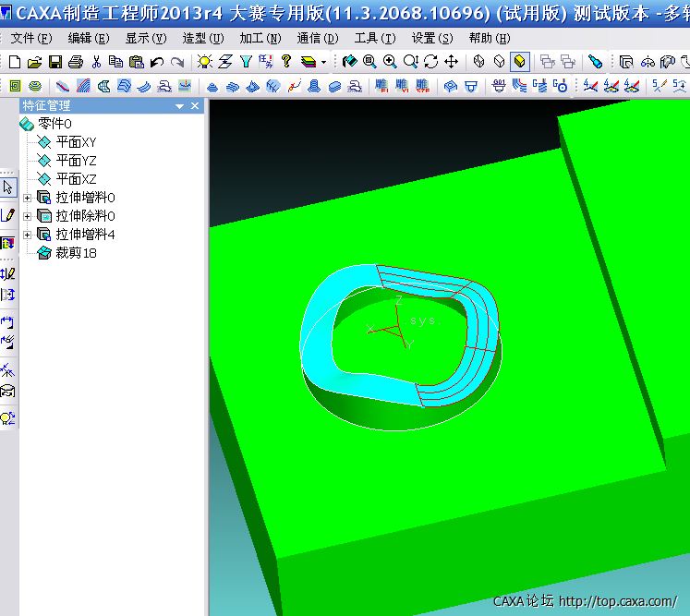690x616 pixels.
Task: Toggle the shaded solid display mode
Action: point(520,62)
